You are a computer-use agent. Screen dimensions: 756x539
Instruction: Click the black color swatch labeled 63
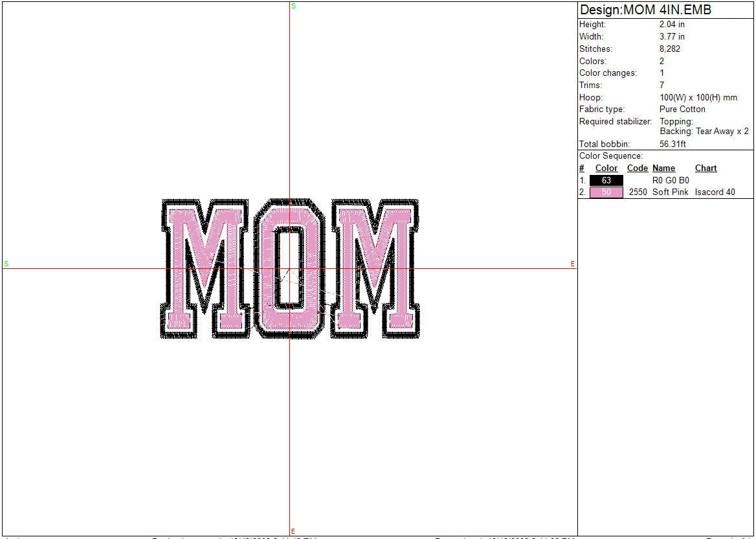click(606, 180)
